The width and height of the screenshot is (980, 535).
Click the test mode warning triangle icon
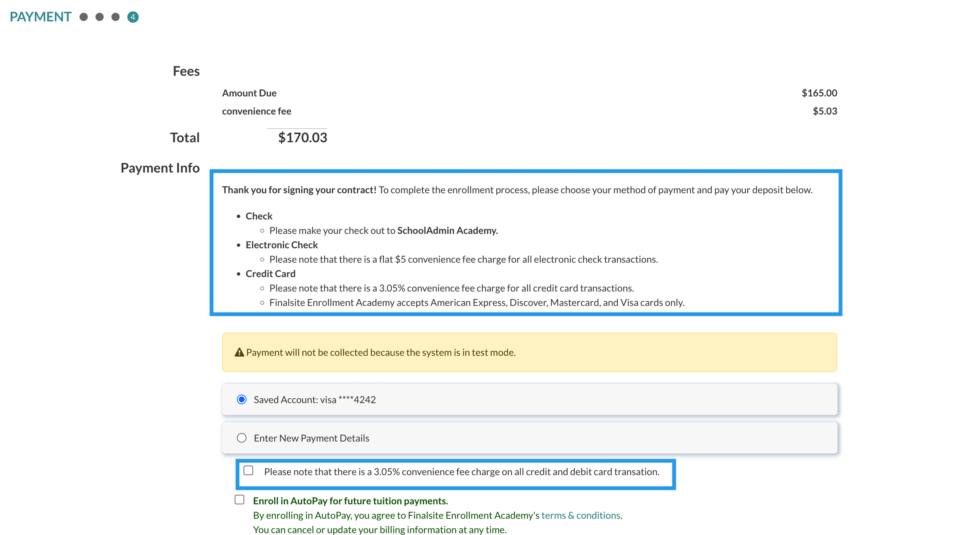[x=239, y=352]
